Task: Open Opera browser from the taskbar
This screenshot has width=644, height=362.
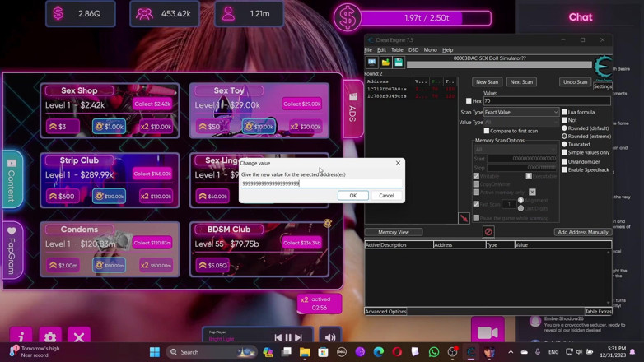Action: coord(397,352)
